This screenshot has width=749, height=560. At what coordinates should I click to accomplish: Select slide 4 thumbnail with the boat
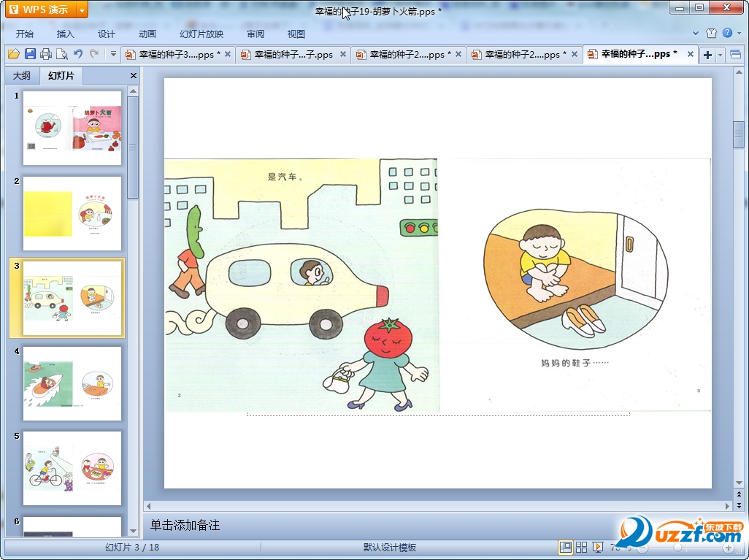(x=72, y=383)
